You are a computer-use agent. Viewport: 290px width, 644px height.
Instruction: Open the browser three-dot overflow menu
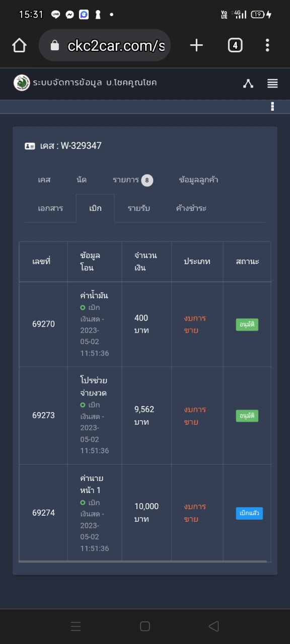pyautogui.click(x=267, y=45)
